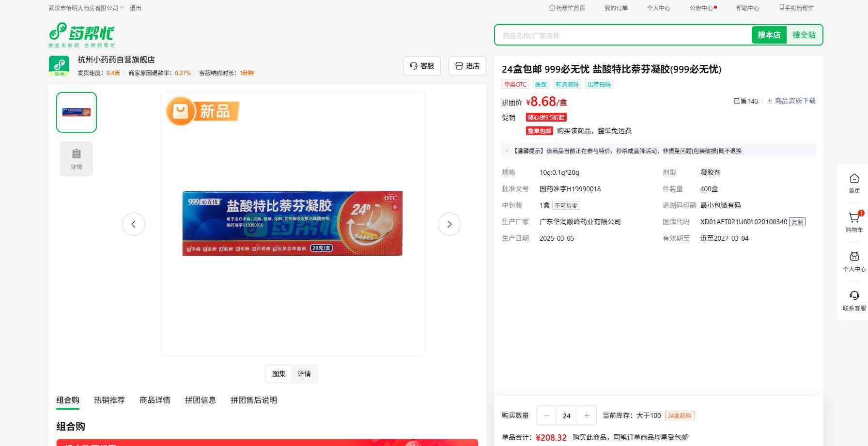Go to 首页 via sidebar home icon
This screenshot has height=446, width=868.
point(854,183)
